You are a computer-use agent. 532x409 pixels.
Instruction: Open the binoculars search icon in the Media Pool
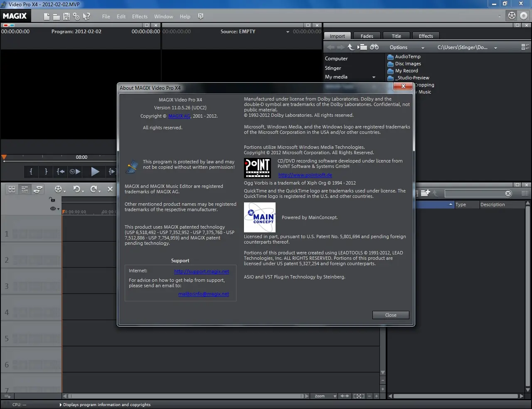click(x=374, y=47)
